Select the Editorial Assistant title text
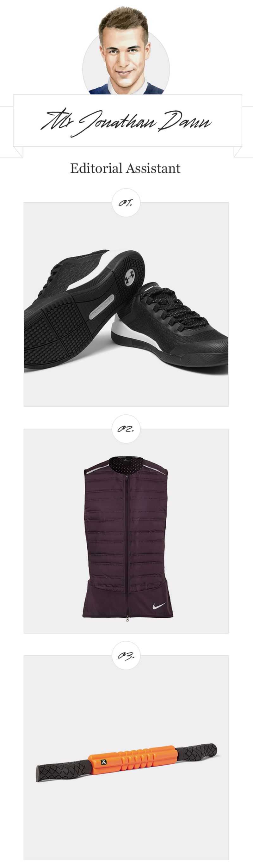253x868 pixels. point(125,168)
